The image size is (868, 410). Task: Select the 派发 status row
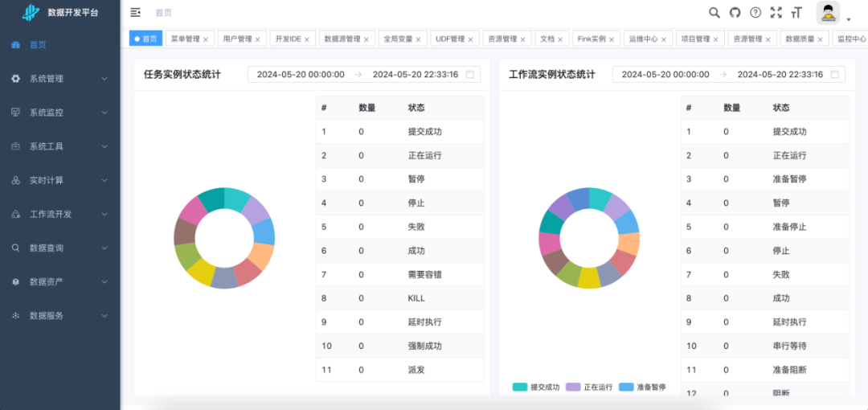[x=399, y=370]
